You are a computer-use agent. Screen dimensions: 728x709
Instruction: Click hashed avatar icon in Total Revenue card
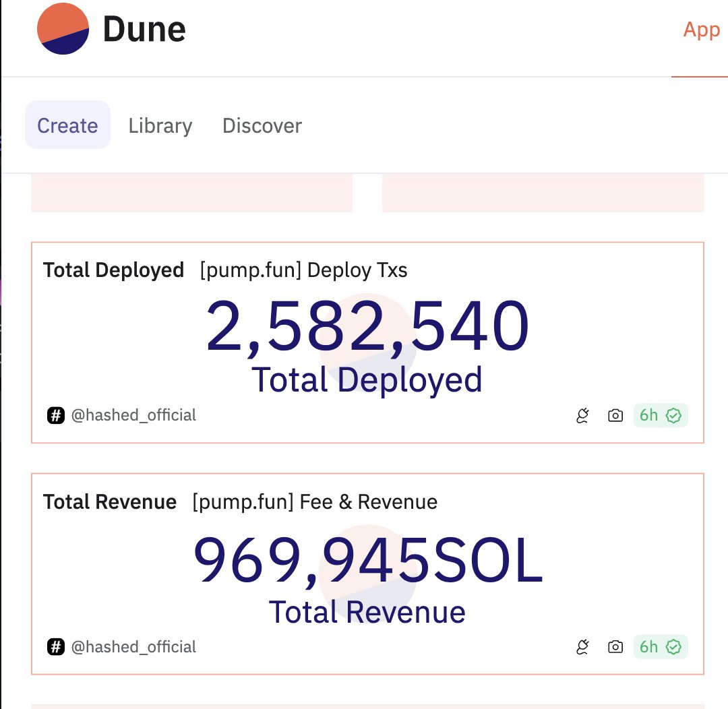[56, 647]
